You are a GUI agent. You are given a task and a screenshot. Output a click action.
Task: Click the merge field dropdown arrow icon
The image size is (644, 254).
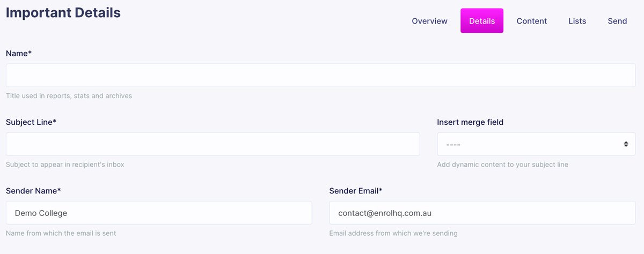click(x=626, y=144)
